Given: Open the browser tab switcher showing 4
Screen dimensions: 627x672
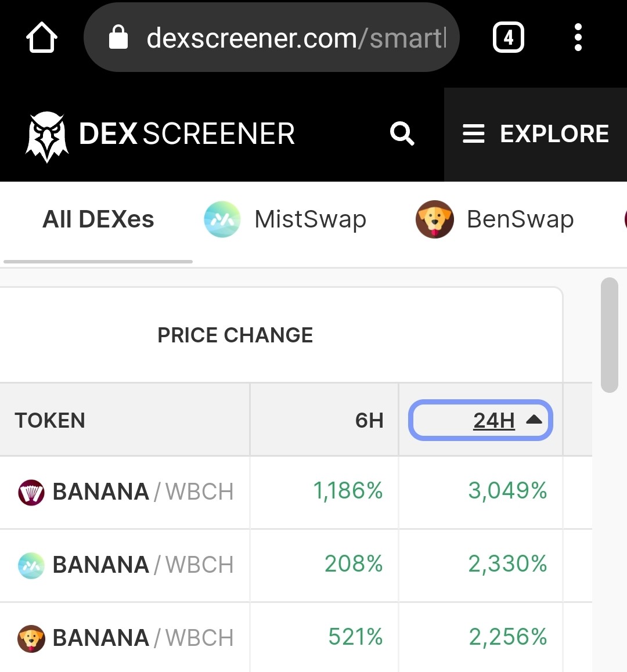Looking at the screenshot, I should point(508,37).
